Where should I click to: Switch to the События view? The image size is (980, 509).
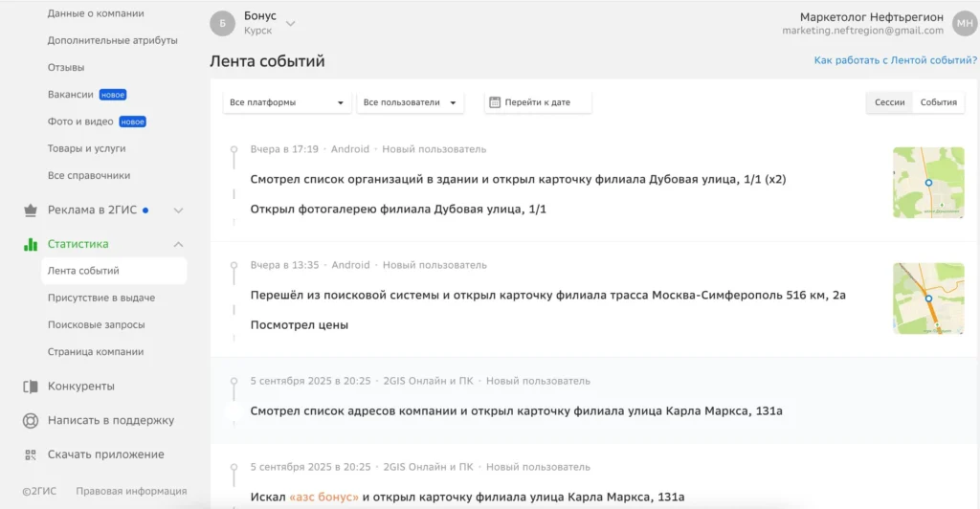pos(938,102)
